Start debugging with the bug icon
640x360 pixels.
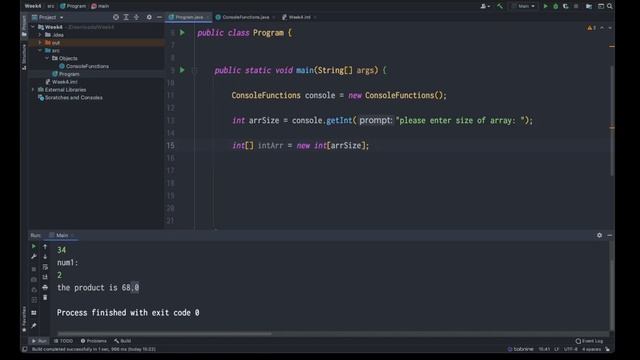(x=556, y=6)
